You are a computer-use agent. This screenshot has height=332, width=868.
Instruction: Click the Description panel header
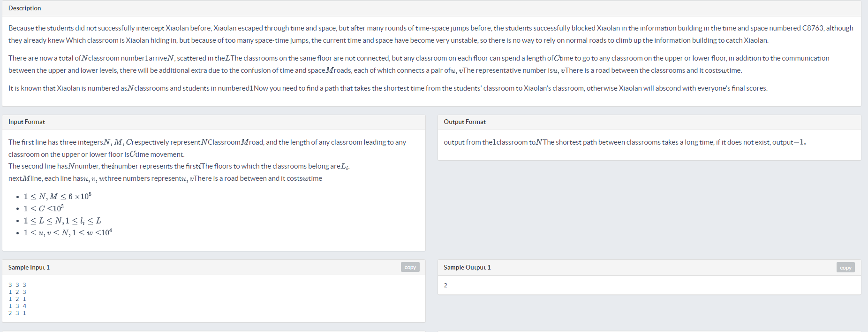pyautogui.click(x=24, y=8)
